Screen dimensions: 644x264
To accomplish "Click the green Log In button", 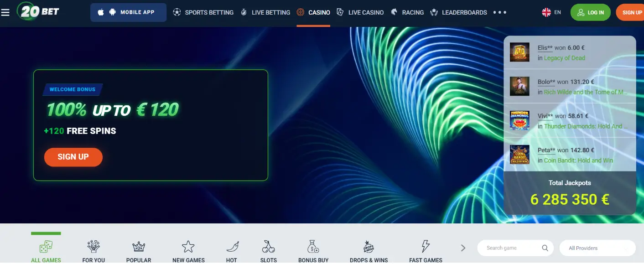I will (590, 12).
